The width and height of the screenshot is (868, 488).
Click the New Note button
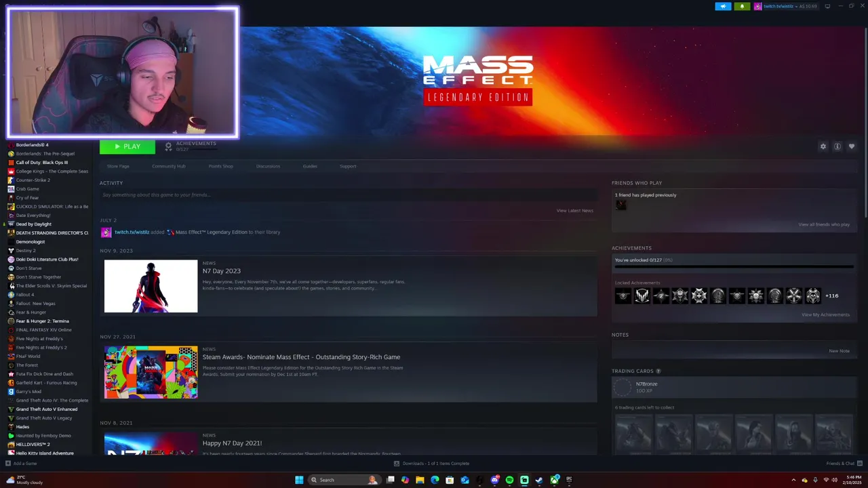point(839,351)
